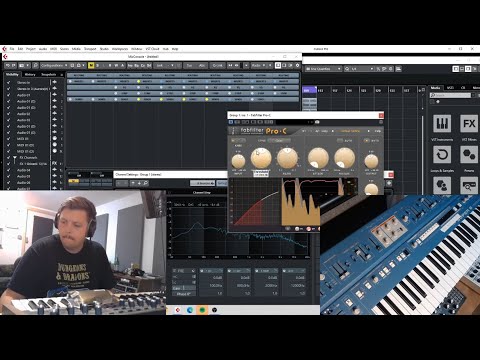Open Presets tile in Media rack
The height and width of the screenshot is (360, 480).
click(x=469, y=155)
